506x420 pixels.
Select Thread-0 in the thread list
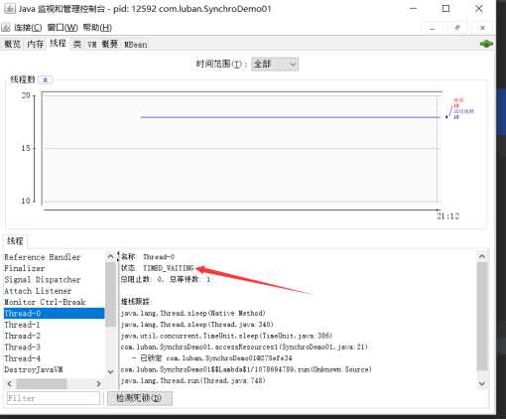coord(55,314)
